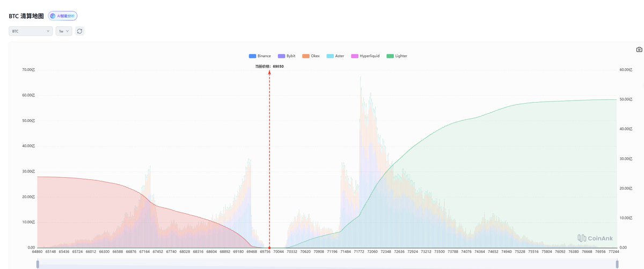The width and height of the screenshot is (644, 269).
Task: Click x-axis label 67164
Action: 145,251
